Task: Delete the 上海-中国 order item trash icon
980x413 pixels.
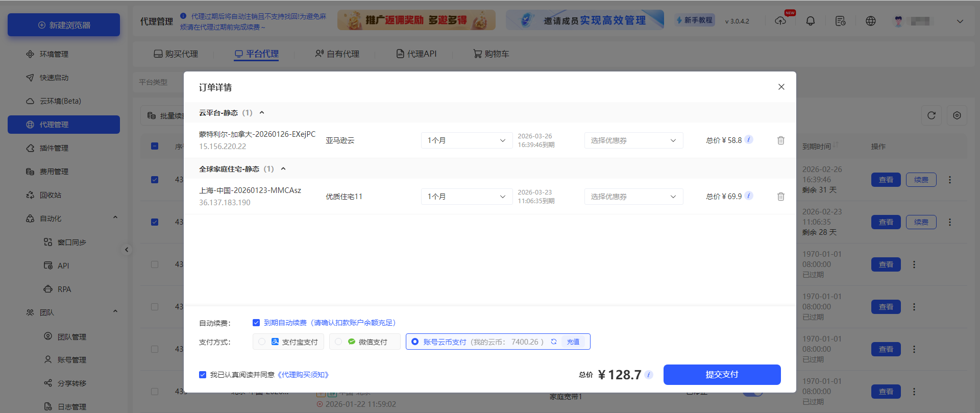Action: 781,197
